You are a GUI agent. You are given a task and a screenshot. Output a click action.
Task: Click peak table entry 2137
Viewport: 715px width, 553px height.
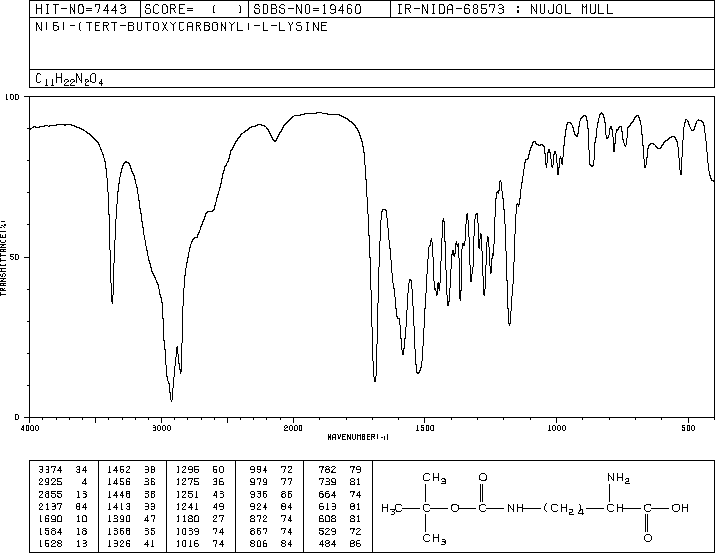pos(62,506)
